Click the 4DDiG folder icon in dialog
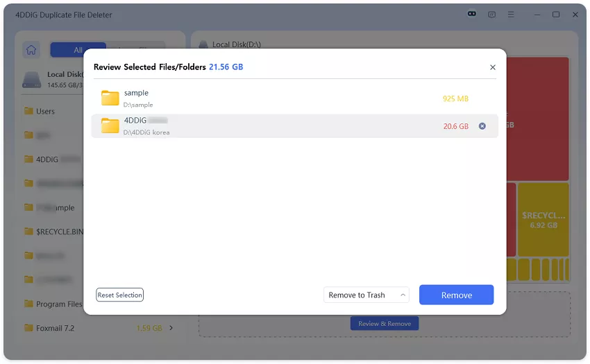 (x=110, y=125)
